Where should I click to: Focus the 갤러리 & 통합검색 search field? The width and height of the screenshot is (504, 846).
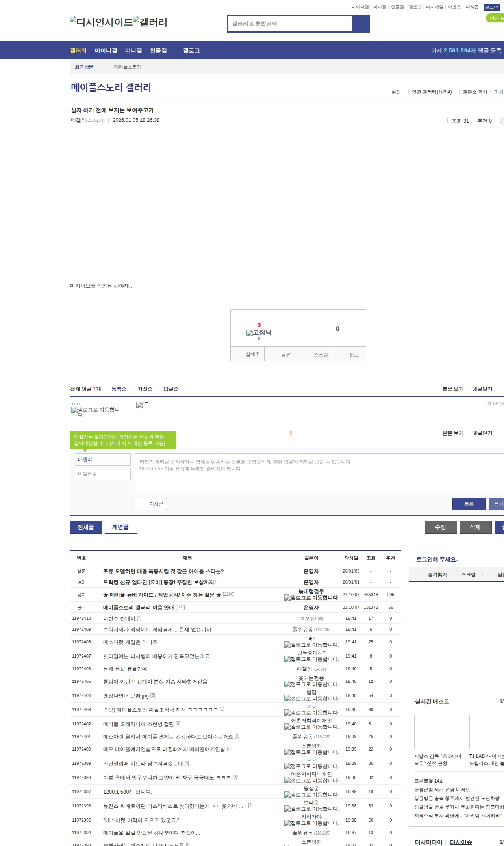click(291, 24)
